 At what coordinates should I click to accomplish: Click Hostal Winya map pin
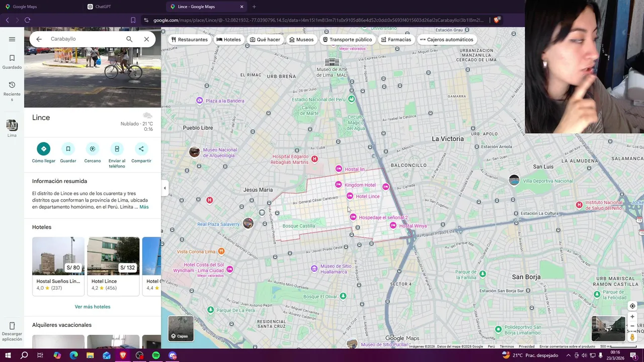[393, 226]
